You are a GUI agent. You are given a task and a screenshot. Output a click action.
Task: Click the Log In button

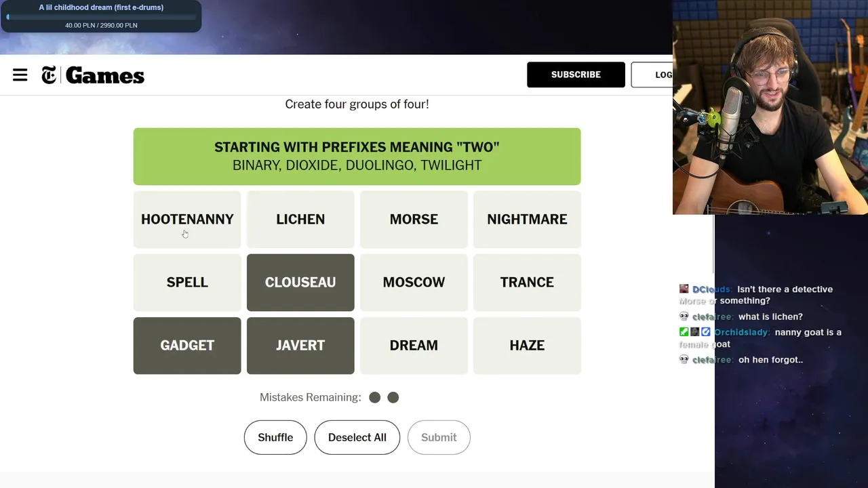point(654,75)
